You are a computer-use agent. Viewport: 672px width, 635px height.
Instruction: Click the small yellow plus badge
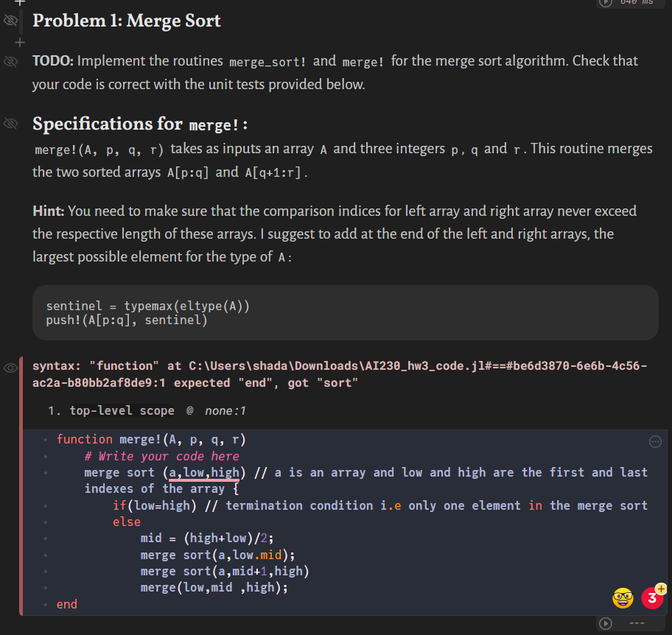click(x=661, y=589)
